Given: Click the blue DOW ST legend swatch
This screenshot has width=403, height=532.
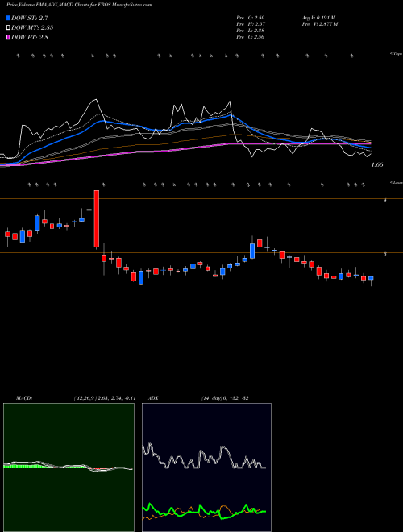Looking at the screenshot, I should click(9, 18).
